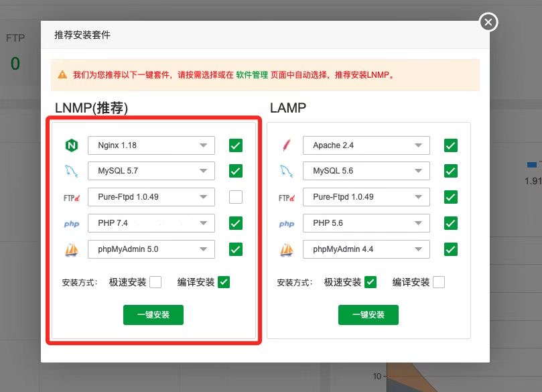Viewport: 542px width, 392px height.
Task: Close the recommended install dialog
Action: tap(488, 22)
